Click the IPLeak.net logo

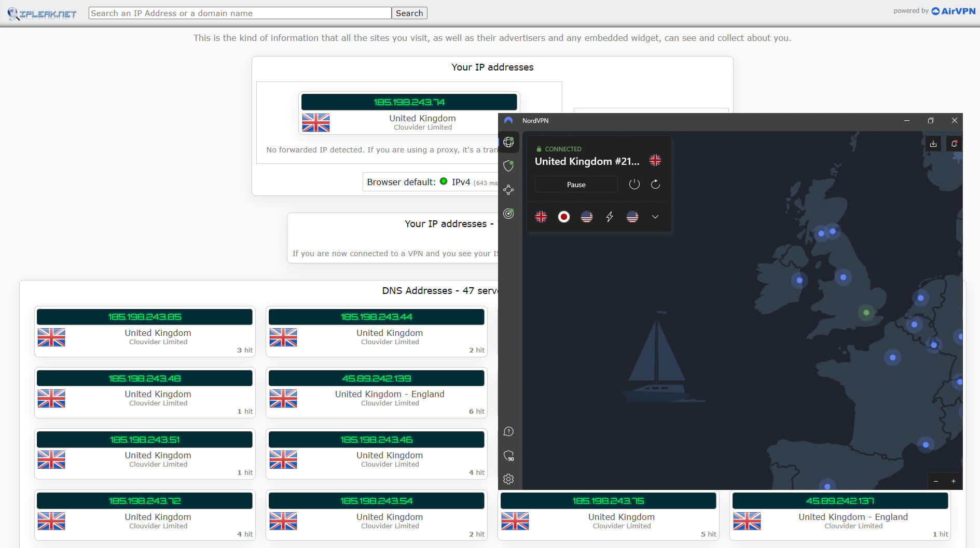tap(42, 14)
